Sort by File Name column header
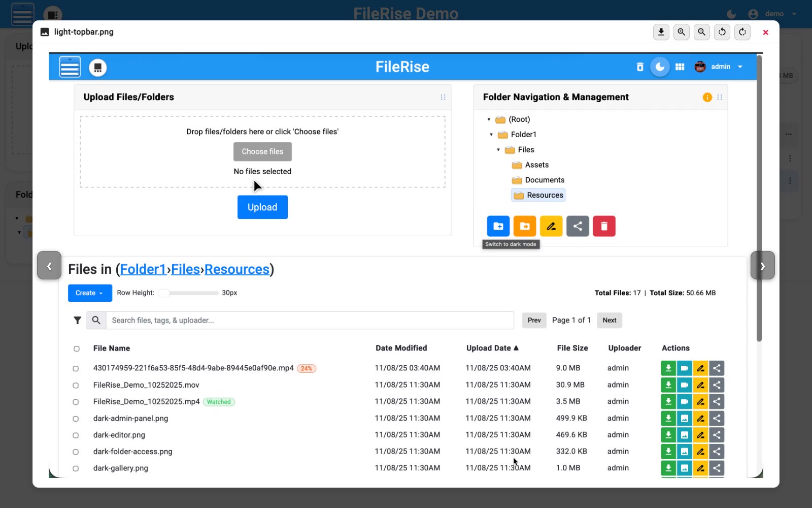The width and height of the screenshot is (812, 508). [x=112, y=348]
